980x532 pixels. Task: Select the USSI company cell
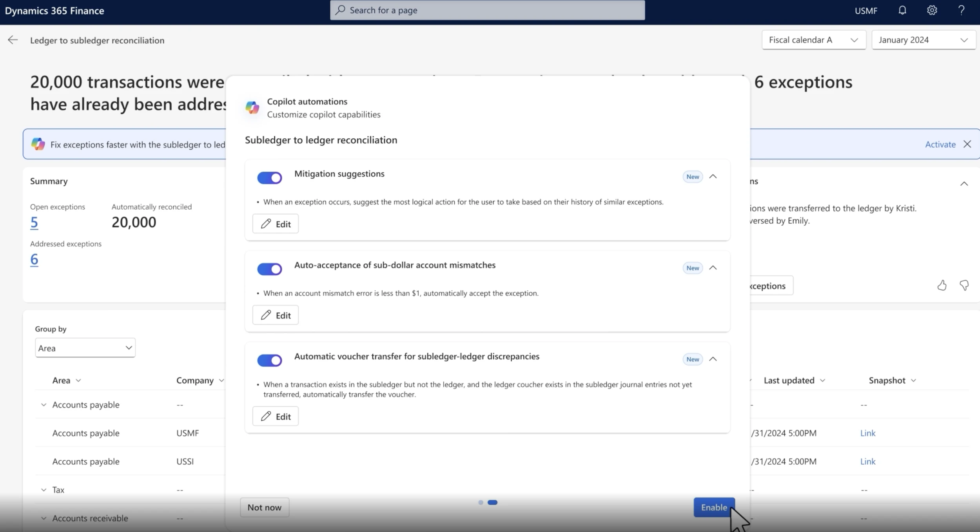(x=185, y=461)
